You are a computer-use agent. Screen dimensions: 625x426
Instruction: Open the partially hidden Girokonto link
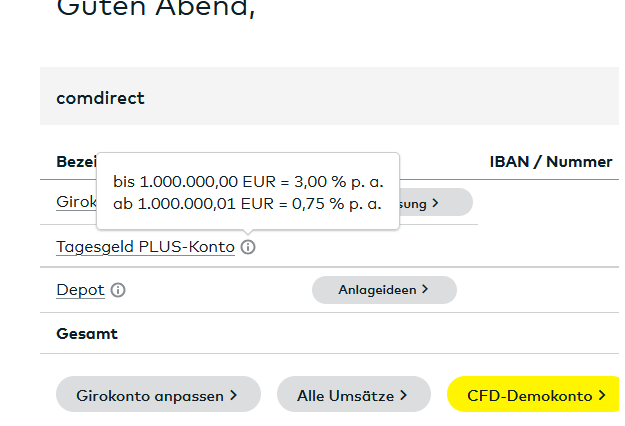pyautogui.click(x=76, y=202)
